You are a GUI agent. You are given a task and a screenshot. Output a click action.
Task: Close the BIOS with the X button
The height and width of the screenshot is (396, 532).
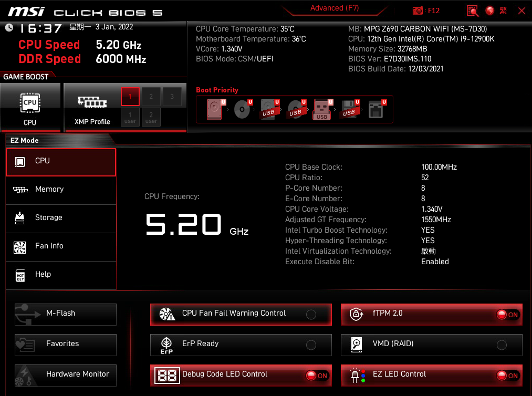click(522, 11)
